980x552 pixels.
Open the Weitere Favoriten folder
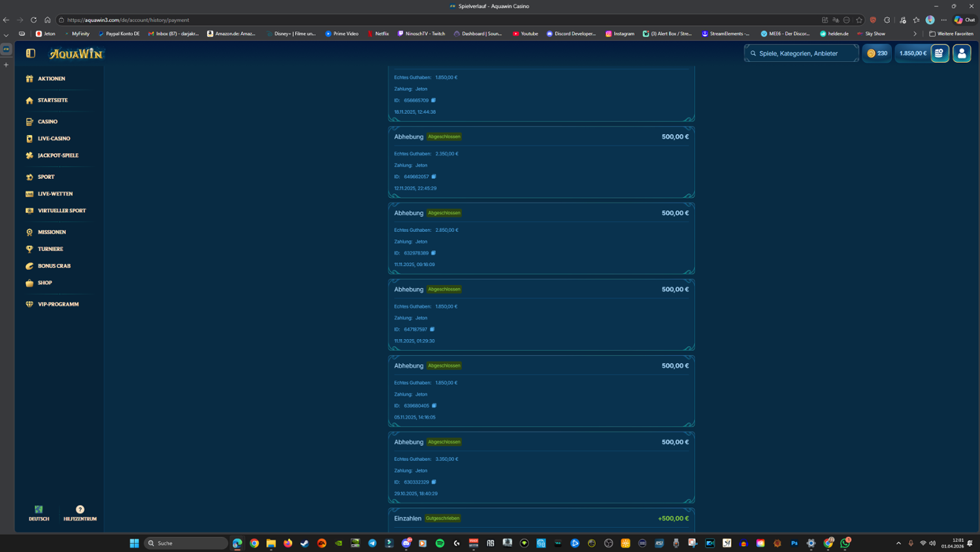coord(951,34)
